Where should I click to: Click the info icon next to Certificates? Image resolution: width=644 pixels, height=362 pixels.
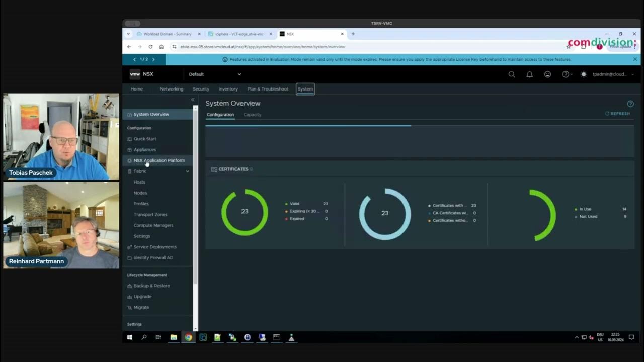[251, 169]
